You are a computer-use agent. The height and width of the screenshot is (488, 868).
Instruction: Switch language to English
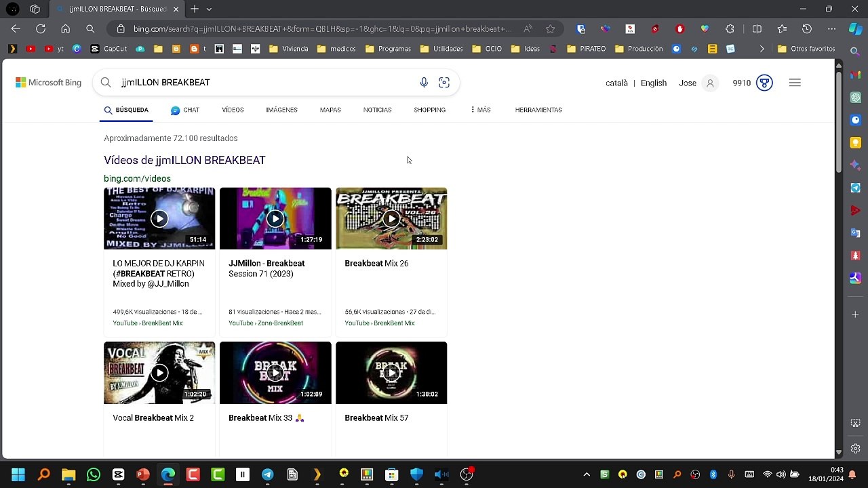(654, 83)
